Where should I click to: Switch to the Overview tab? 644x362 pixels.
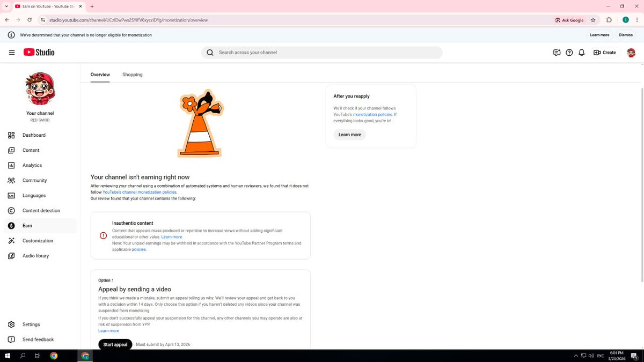100,75
